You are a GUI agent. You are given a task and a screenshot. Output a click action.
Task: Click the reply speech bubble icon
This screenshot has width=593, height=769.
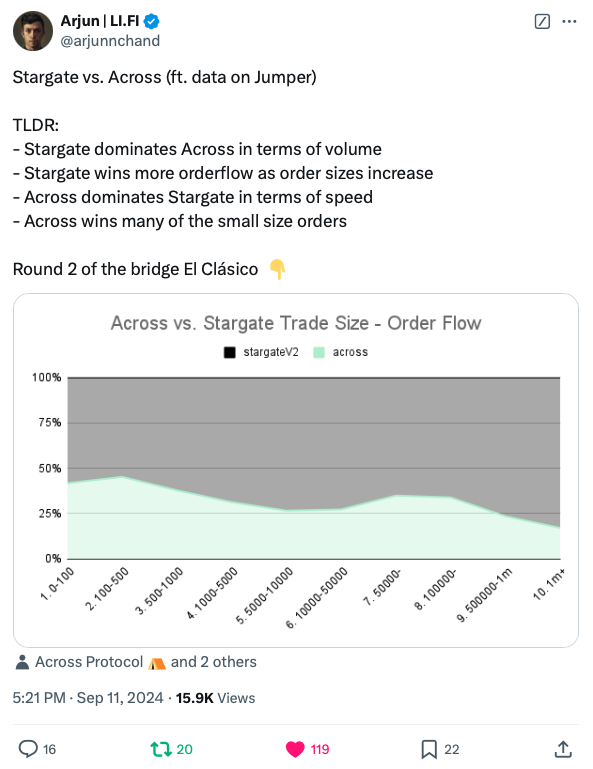[x=28, y=749]
